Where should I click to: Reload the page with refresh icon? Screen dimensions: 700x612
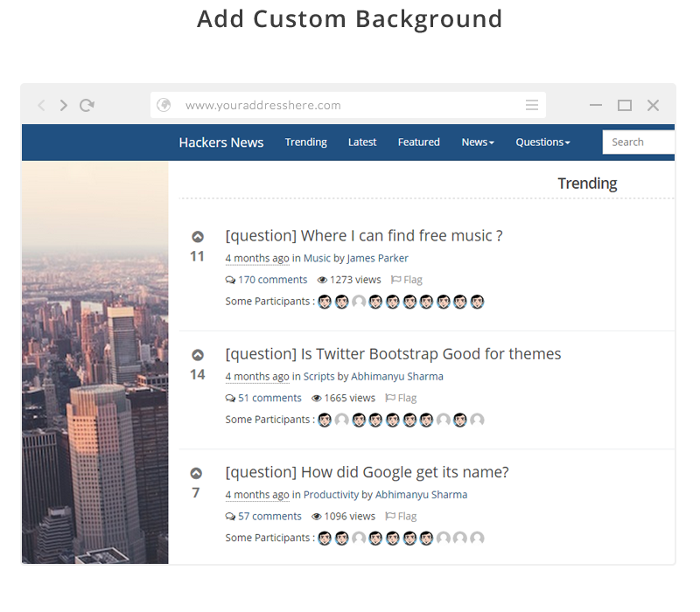tap(87, 105)
